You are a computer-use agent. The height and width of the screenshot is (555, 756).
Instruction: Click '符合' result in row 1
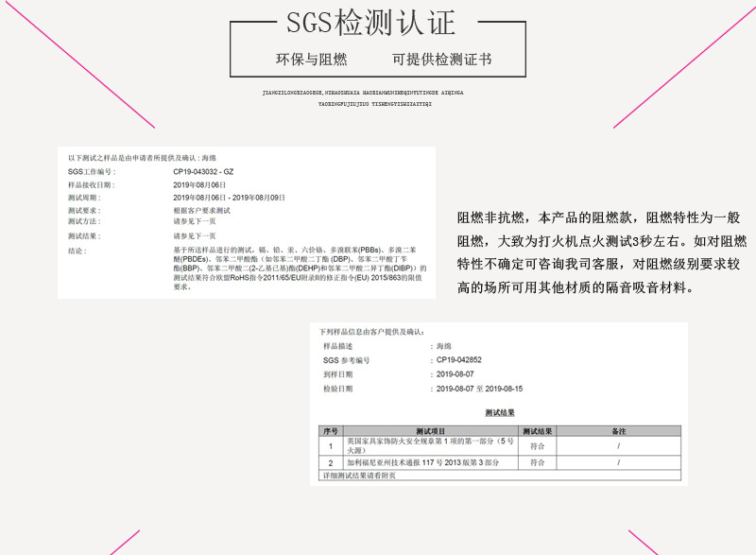(x=538, y=446)
